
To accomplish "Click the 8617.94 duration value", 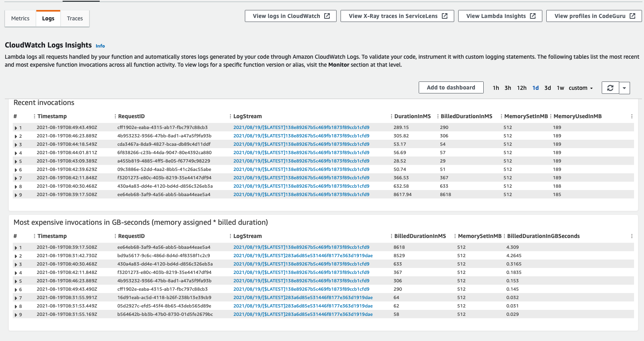I will point(402,194).
